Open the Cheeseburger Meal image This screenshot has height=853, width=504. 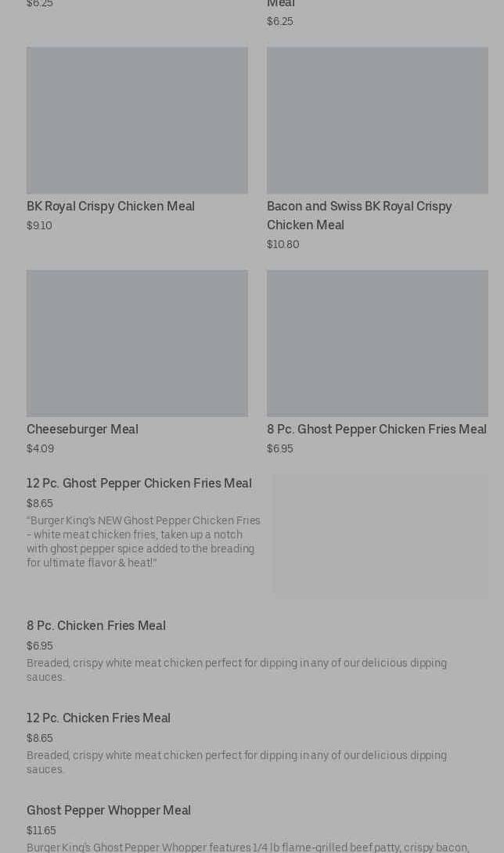tap(137, 343)
